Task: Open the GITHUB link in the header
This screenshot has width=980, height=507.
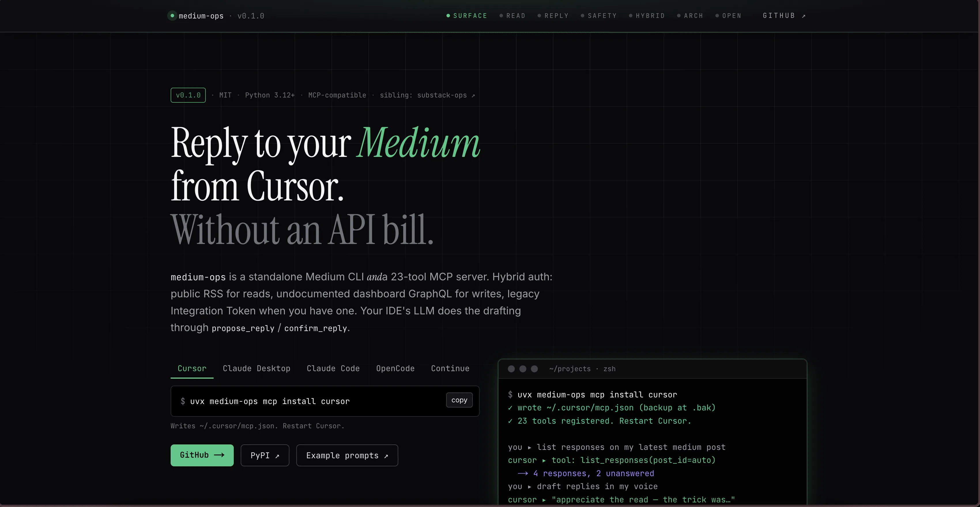Action: [x=784, y=16]
